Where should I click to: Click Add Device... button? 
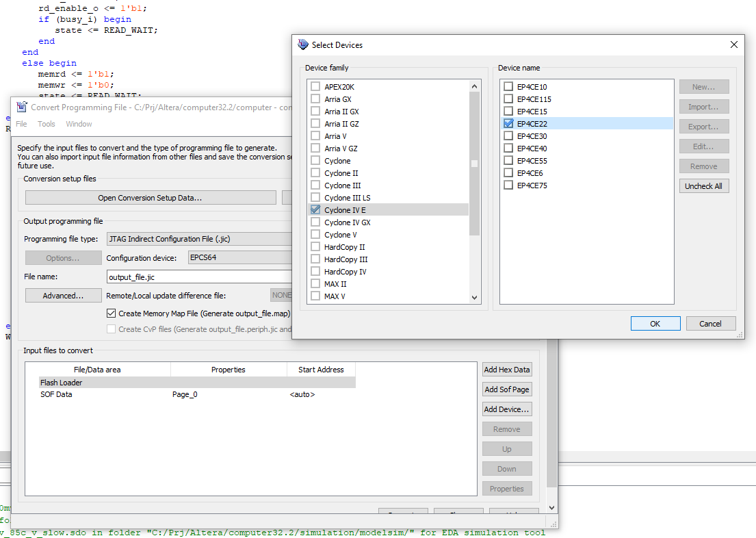pos(507,409)
